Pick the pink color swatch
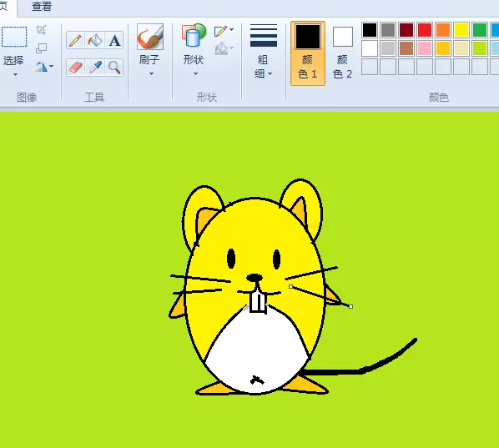The image size is (499, 448). point(425,48)
